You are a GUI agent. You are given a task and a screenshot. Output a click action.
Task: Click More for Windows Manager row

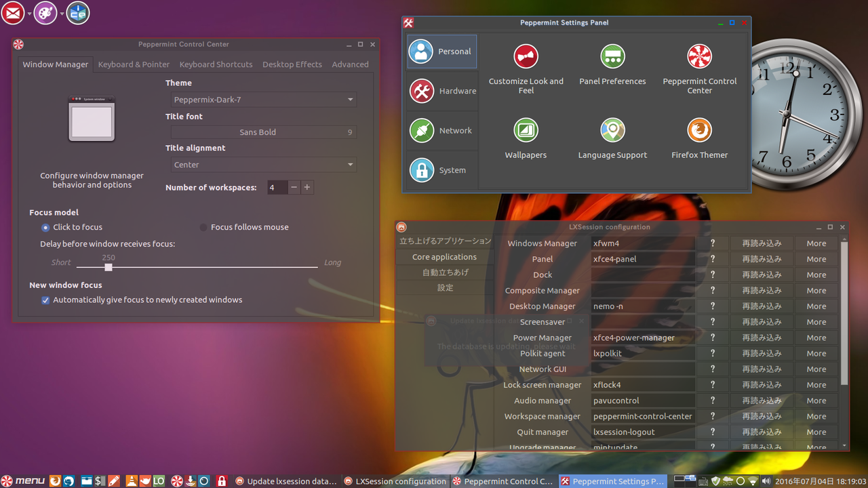(816, 243)
